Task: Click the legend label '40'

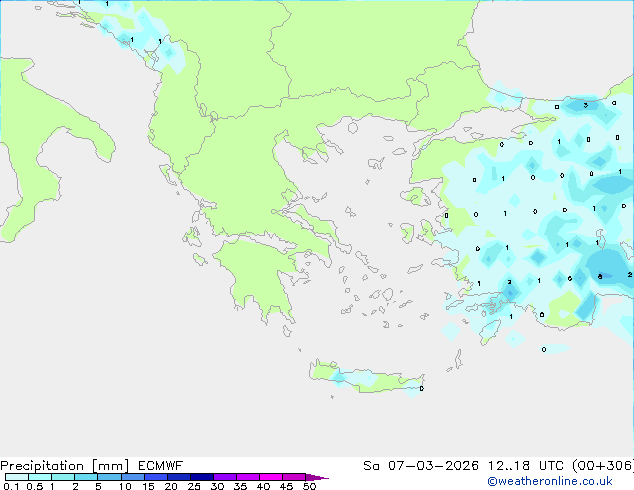Action: click(263, 486)
